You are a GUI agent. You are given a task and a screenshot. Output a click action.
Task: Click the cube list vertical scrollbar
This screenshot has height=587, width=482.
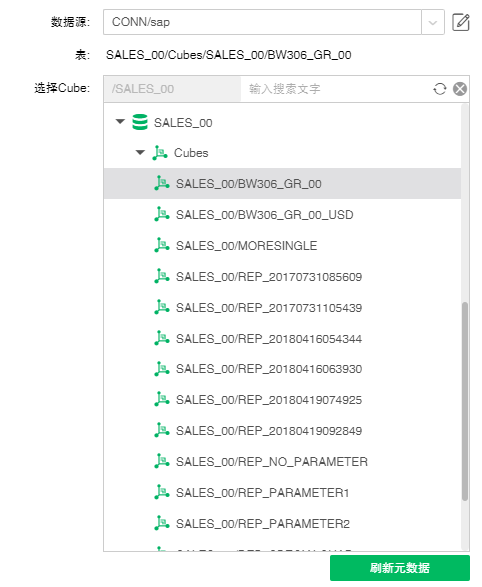pos(465,401)
